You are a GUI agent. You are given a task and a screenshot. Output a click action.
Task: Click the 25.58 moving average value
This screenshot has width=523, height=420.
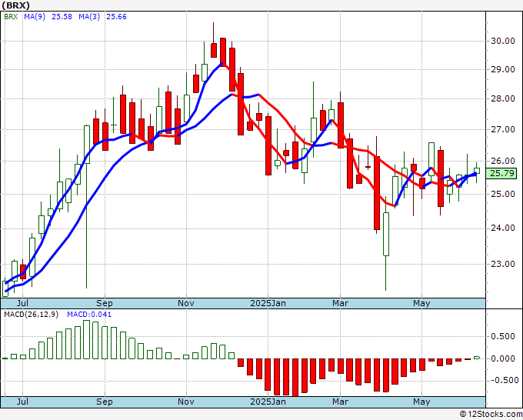(x=62, y=17)
